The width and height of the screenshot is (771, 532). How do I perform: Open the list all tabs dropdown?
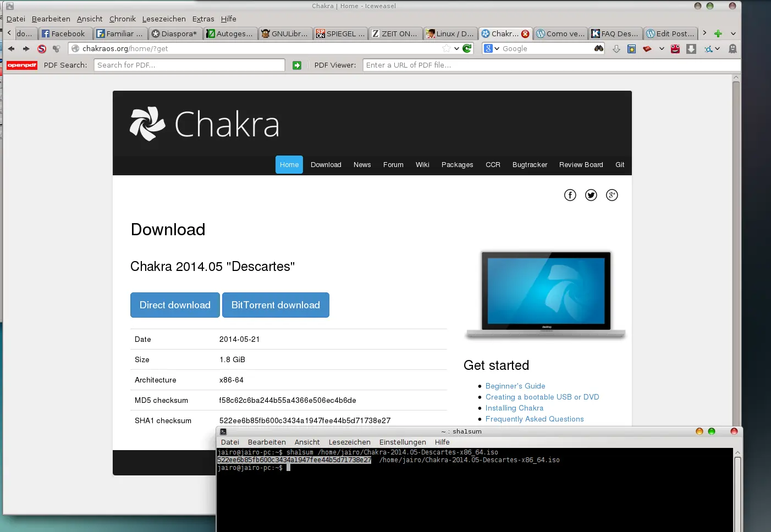(733, 34)
